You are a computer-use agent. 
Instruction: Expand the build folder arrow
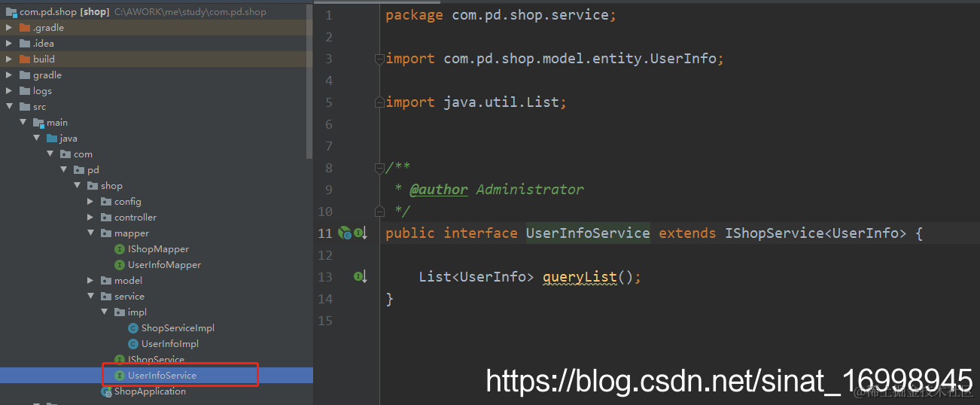pyautogui.click(x=9, y=59)
